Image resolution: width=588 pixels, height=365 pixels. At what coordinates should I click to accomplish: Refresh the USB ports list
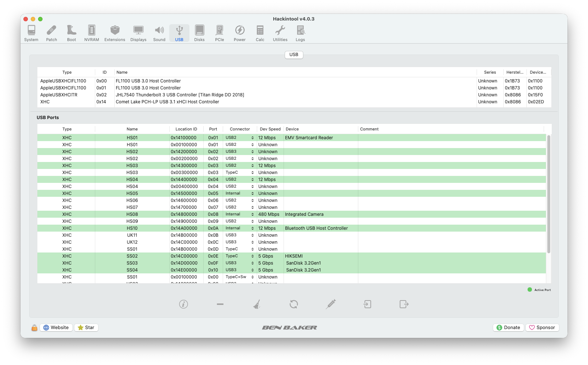pos(294,304)
